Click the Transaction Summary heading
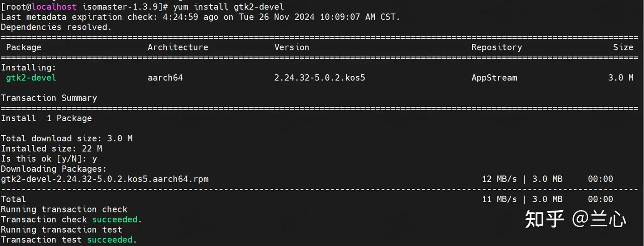This screenshot has width=644, height=246. pyautogui.click(x=49, y=98)
